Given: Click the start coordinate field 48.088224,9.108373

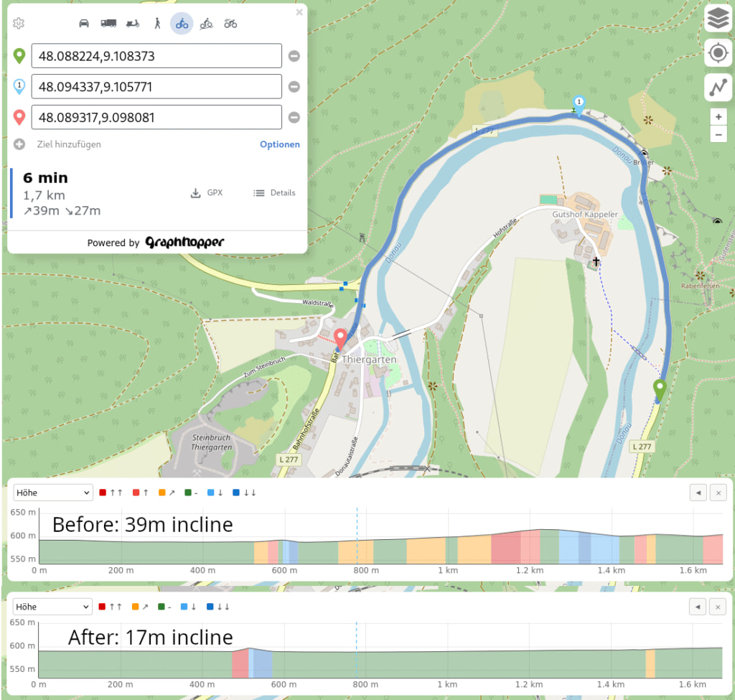Looking at the screenshot, I should coord(156,56).
